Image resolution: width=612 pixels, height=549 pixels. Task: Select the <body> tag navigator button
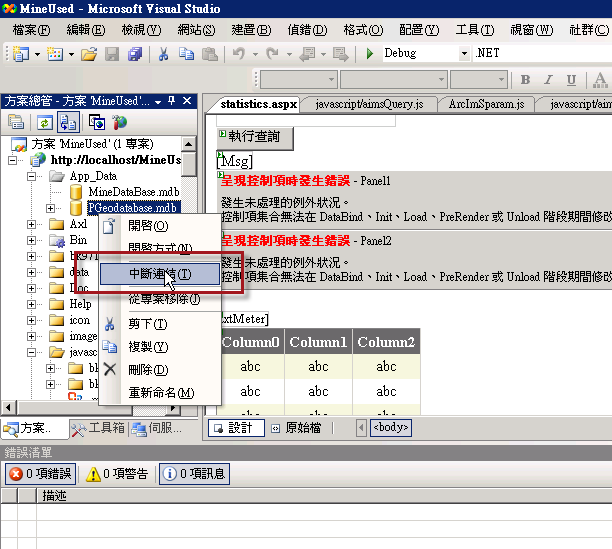[x=391, y=427]
